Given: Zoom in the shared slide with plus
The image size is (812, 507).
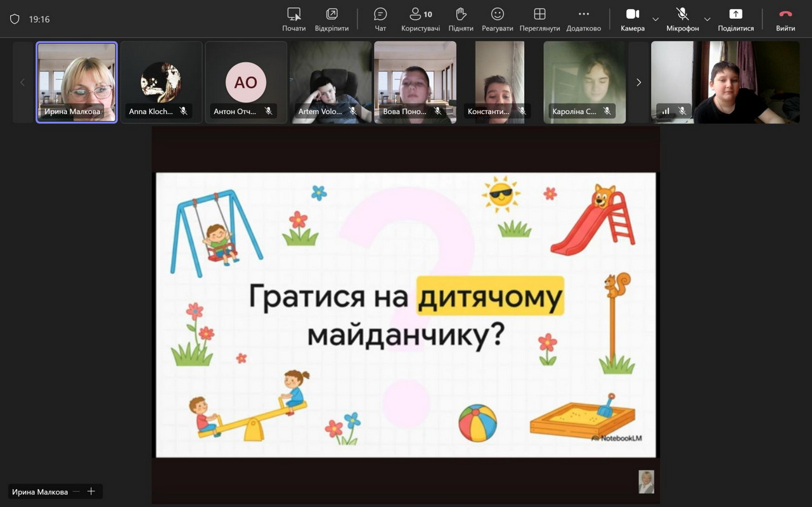Looking at the screenshot, I should tap(91, 491).
